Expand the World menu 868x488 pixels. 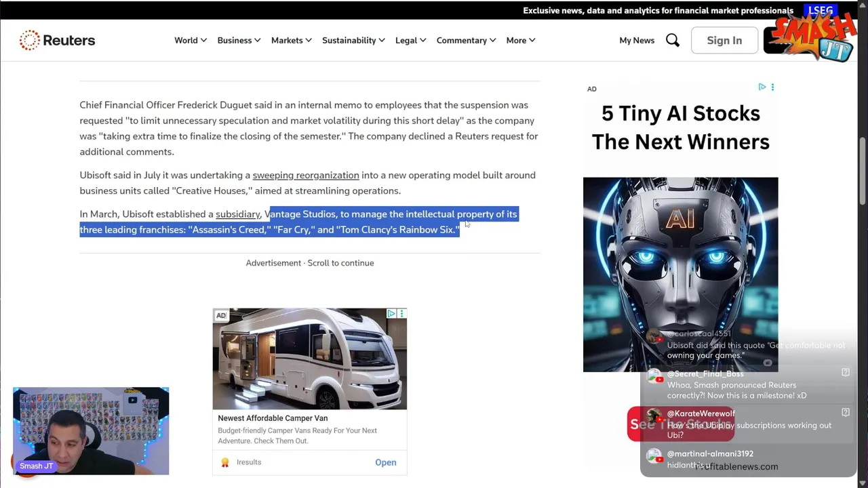tap(191, 40)
